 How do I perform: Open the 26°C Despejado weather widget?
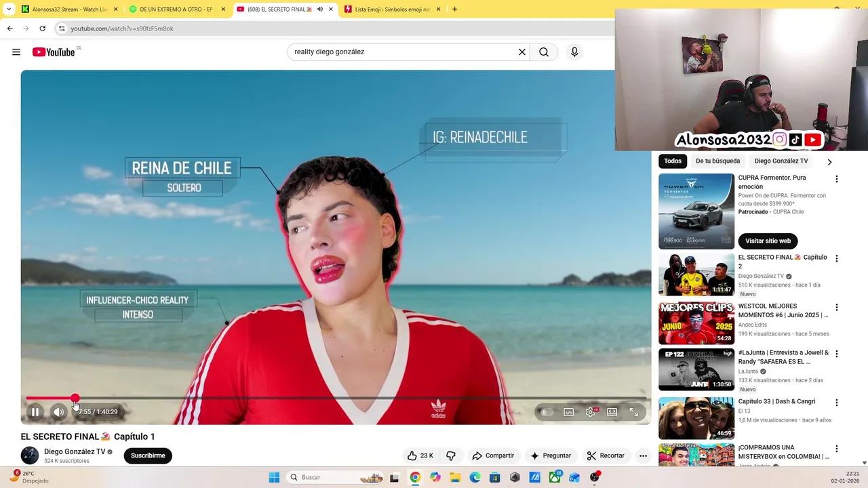tap(28, 477)
